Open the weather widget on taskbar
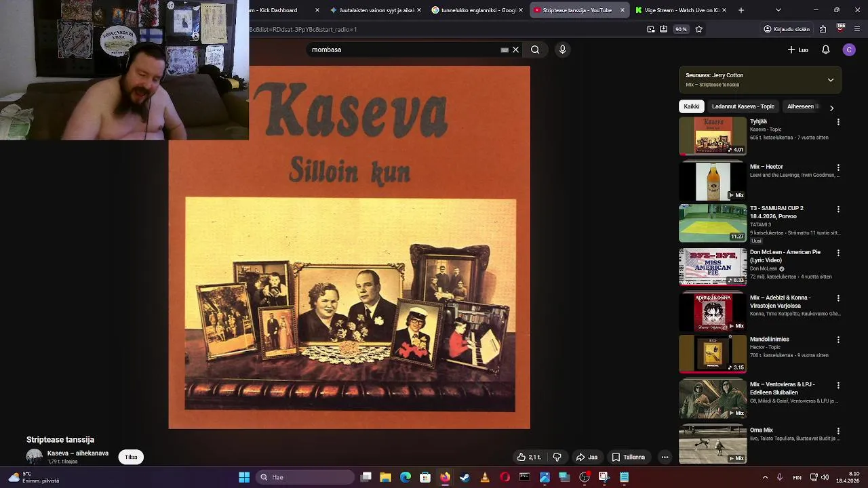 click(x=34, y=477)
